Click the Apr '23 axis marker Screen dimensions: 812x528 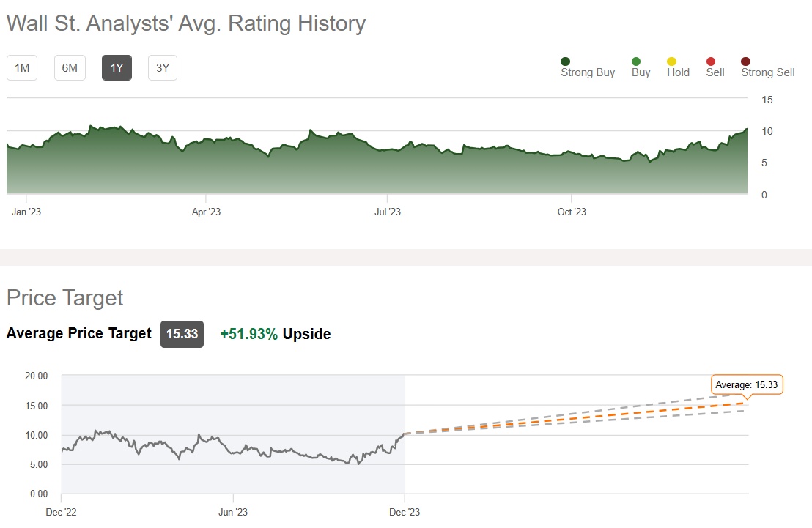click(x=206, y=212)
